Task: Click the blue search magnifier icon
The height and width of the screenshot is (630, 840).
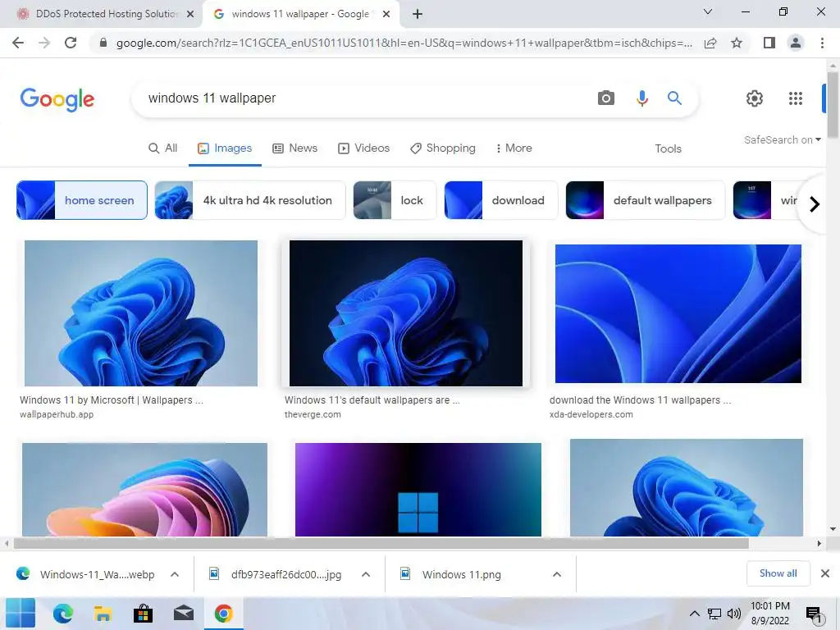Action: click(x=674, y=98)
